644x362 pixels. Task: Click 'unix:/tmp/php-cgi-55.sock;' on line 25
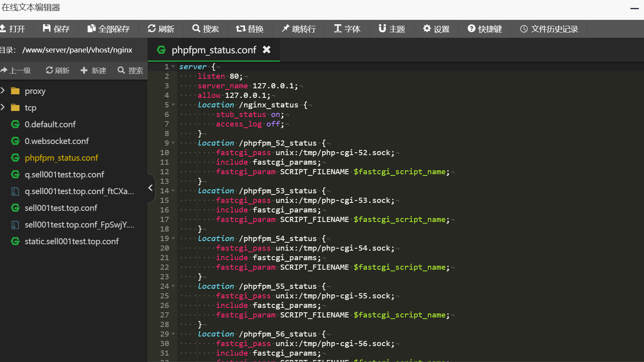335,296
